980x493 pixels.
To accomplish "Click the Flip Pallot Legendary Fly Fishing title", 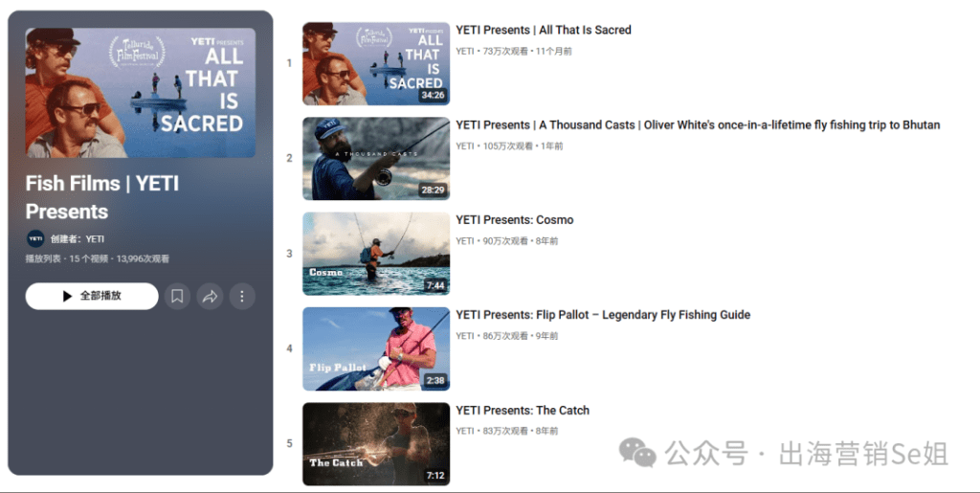I will (603, 315).
